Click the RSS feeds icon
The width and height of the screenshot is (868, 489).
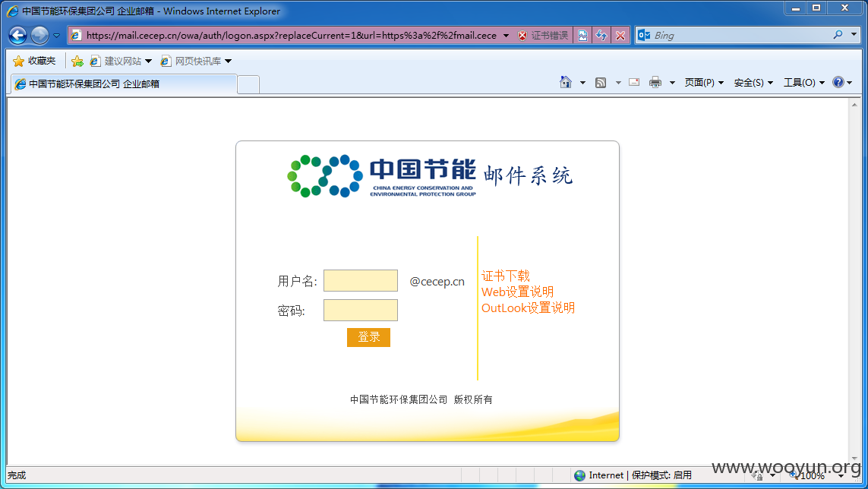click(x=601, y=83)
